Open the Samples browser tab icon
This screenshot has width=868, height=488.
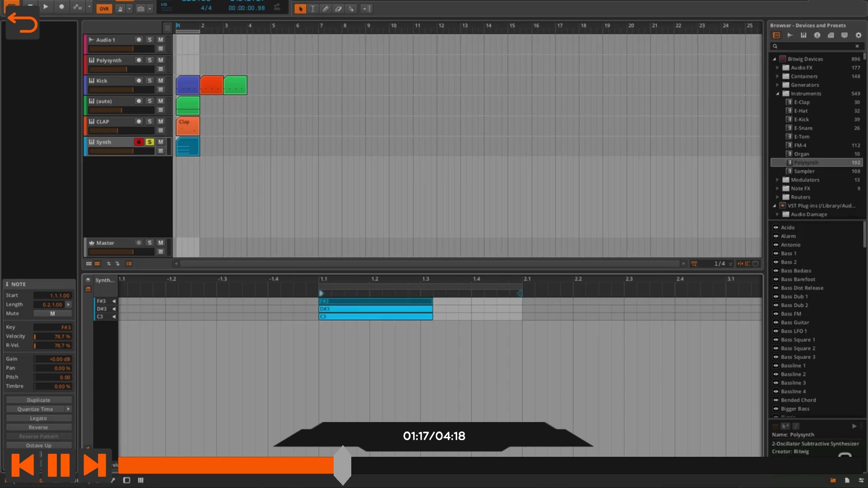coord(790,35)
